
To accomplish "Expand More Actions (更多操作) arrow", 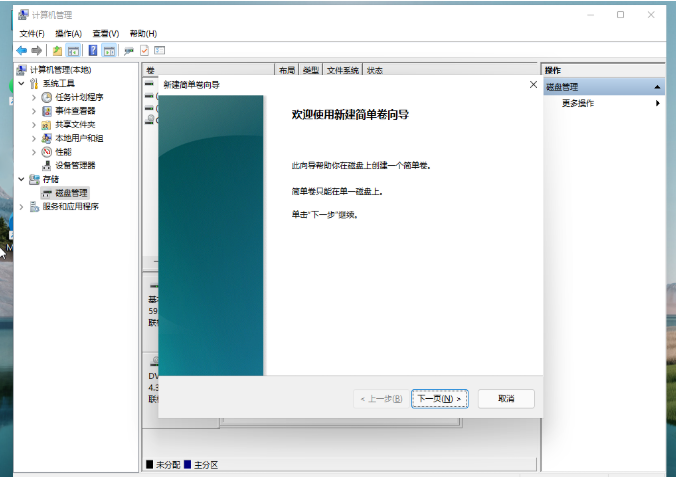I will click(658, 103).
